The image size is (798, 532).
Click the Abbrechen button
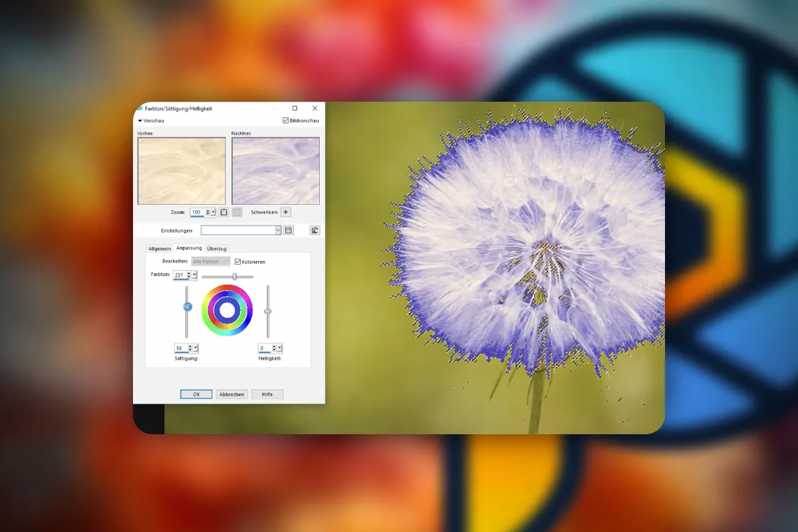pyautogui.click(x=232, y=394)
